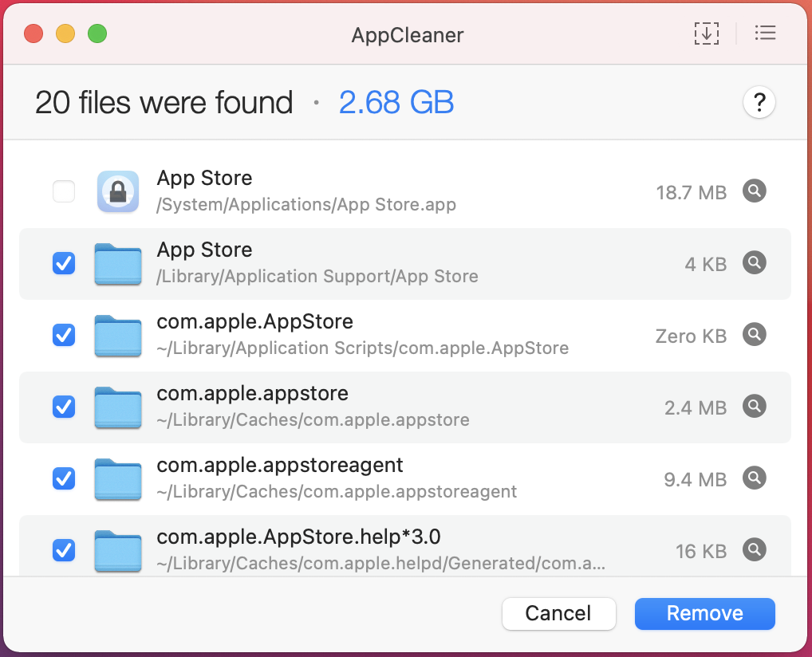Uncheck the Application Support App Store folder

[x=64, y=263]
